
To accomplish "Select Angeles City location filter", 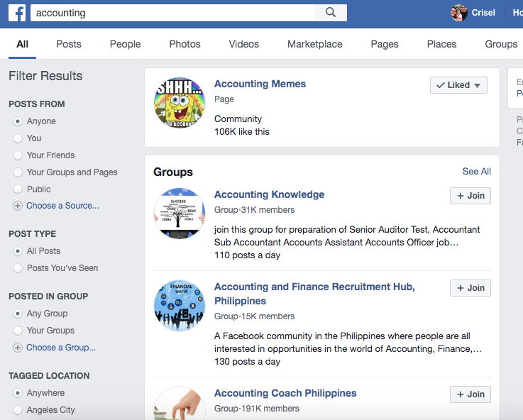I will [18, 410].
